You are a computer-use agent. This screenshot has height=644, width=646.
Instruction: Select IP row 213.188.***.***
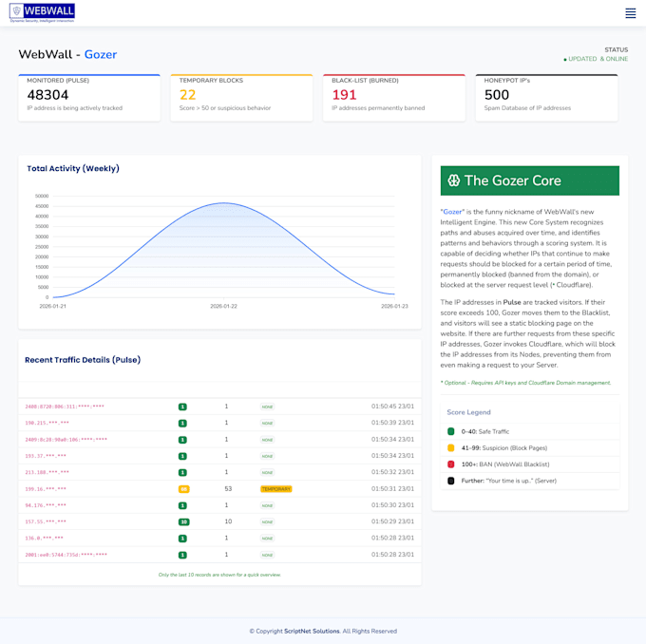pos(219,473)
